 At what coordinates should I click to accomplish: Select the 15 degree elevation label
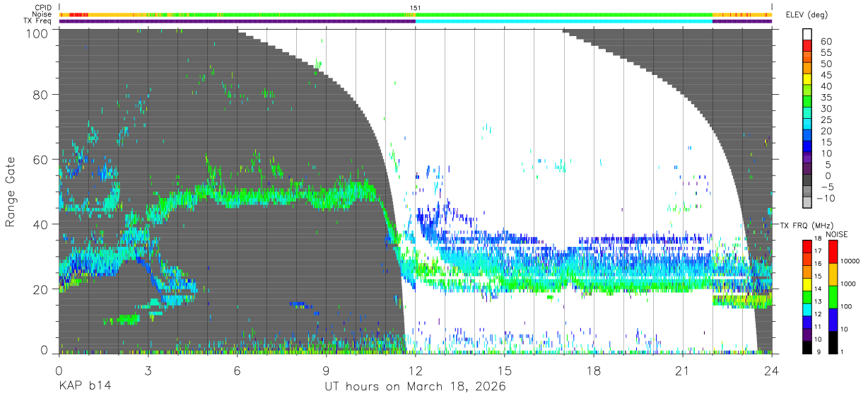826,142
